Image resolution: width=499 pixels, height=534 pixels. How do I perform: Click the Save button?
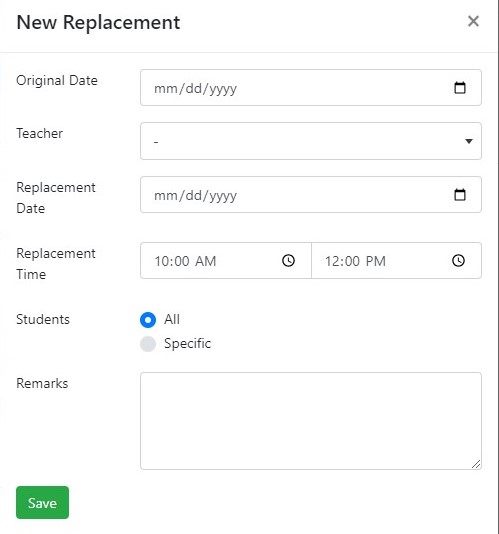coord(42,503)
